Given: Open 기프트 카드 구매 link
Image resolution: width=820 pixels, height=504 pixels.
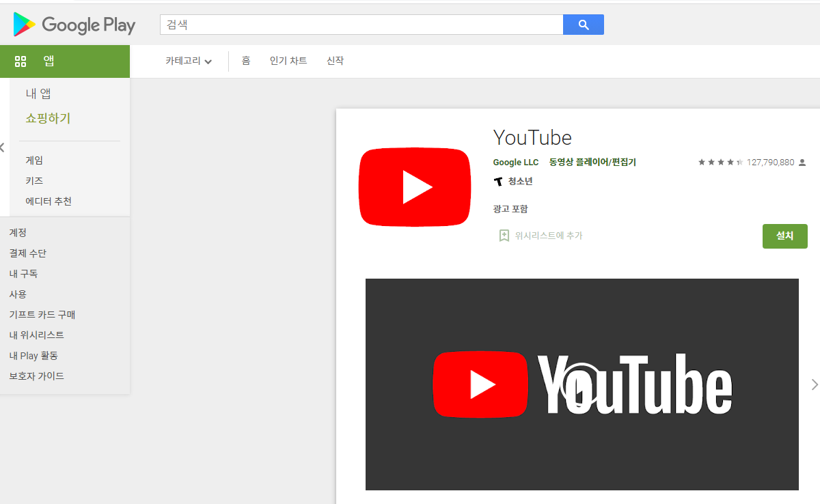Looking at the screenshot, I should click(42, 315).
